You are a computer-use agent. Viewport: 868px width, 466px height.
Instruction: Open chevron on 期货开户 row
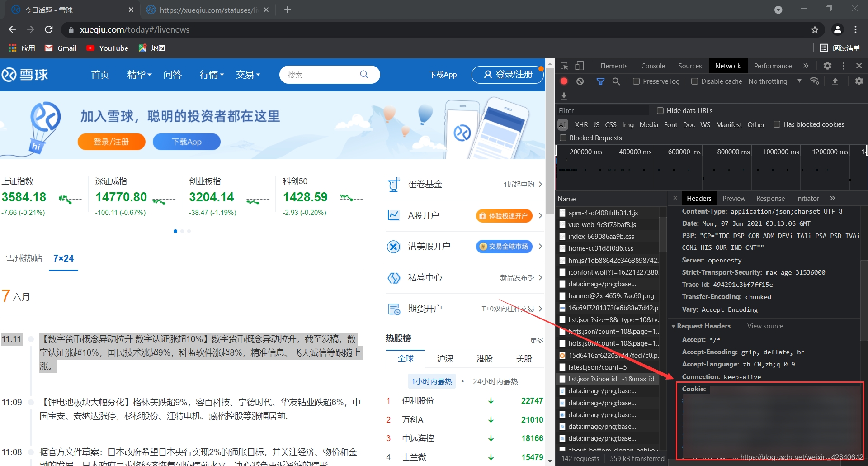point(540,309)
